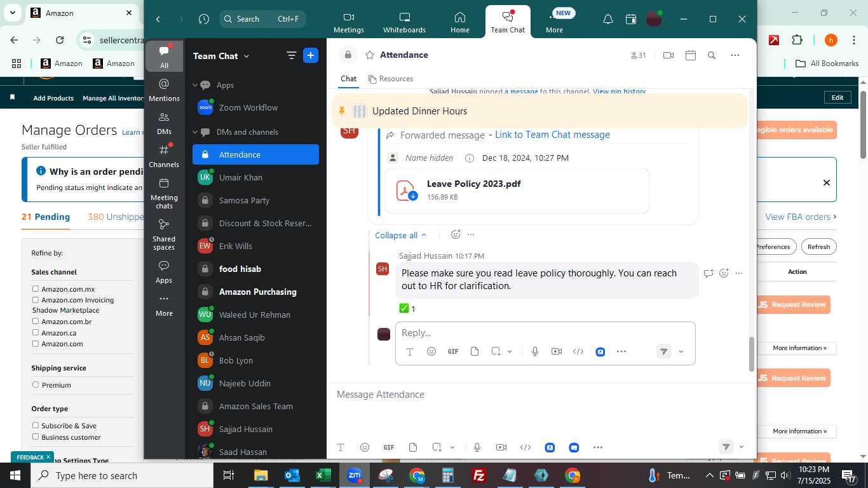
Task: Open the Apps section in Zoom sidebar
Action: (x=164, y=272)
